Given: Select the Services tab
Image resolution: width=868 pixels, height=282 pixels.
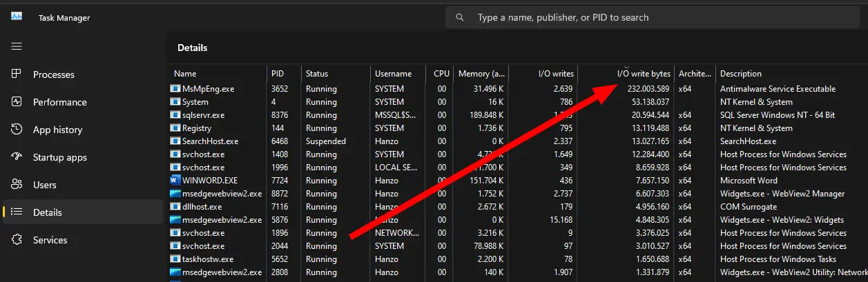Looking at the screenshot, I should coord(83,240).
